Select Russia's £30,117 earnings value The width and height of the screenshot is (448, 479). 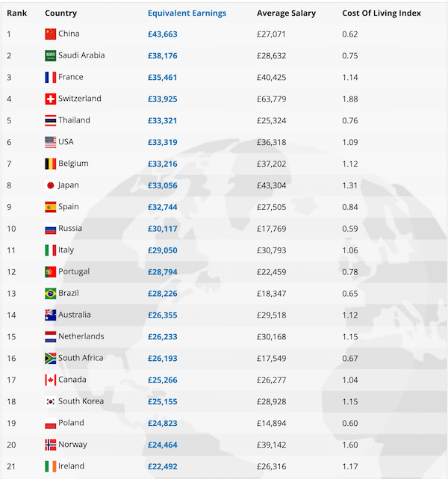[x=162, y=229]
